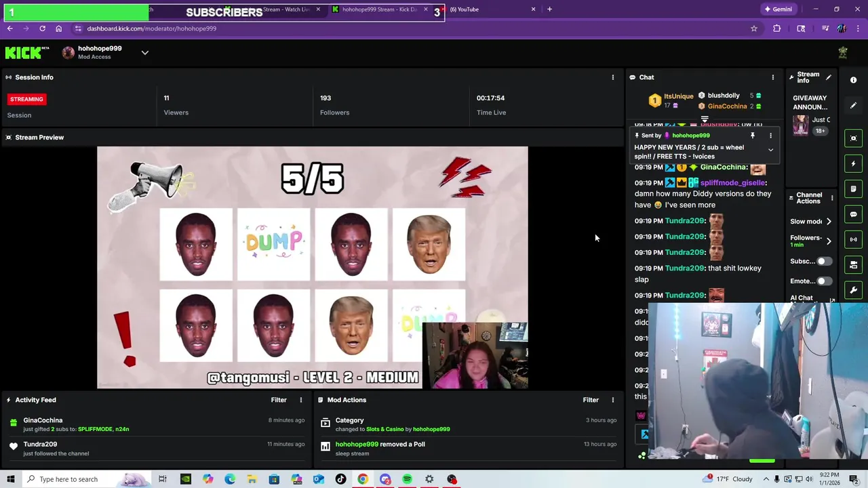Open Activity Feed Filter

[x=279, y=400]
